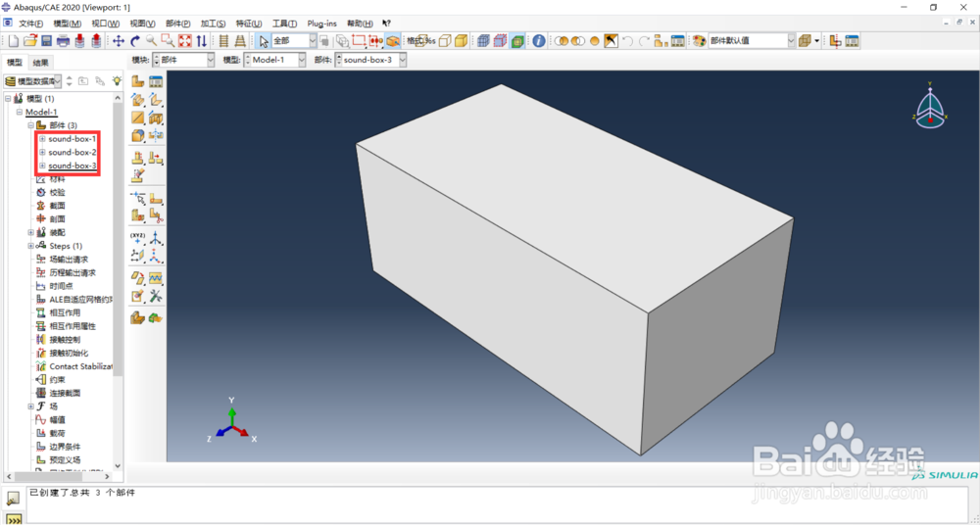Open the Plug-ins menu

pos(321,24)
